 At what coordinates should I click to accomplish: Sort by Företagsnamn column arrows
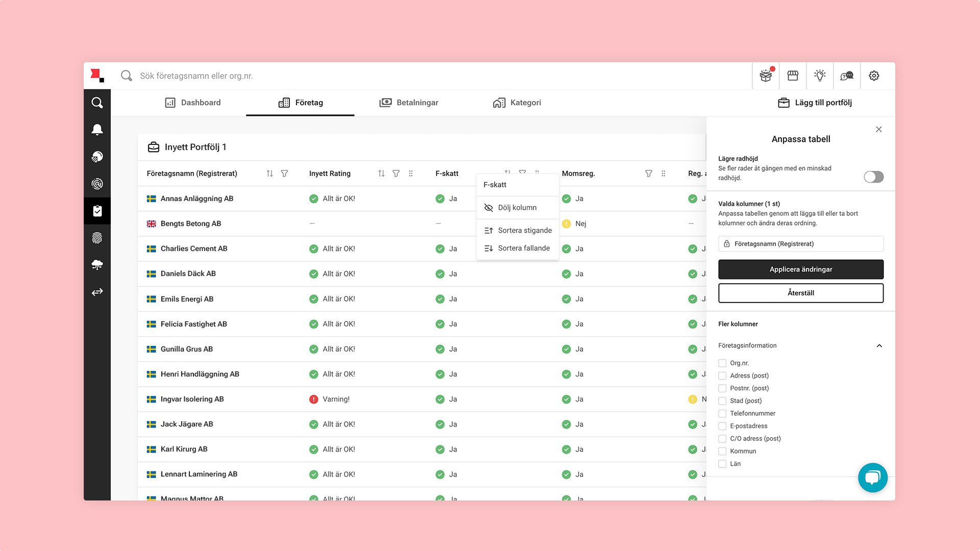click(x=269, y=173)
